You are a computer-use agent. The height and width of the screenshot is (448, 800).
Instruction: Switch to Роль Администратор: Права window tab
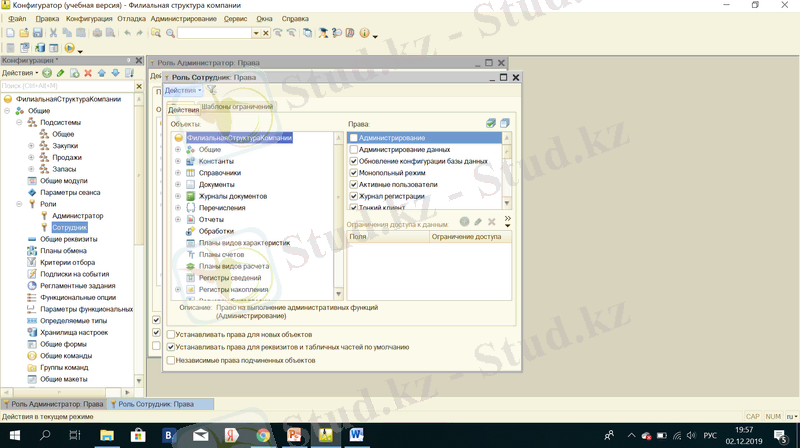[x=52, y=404]
